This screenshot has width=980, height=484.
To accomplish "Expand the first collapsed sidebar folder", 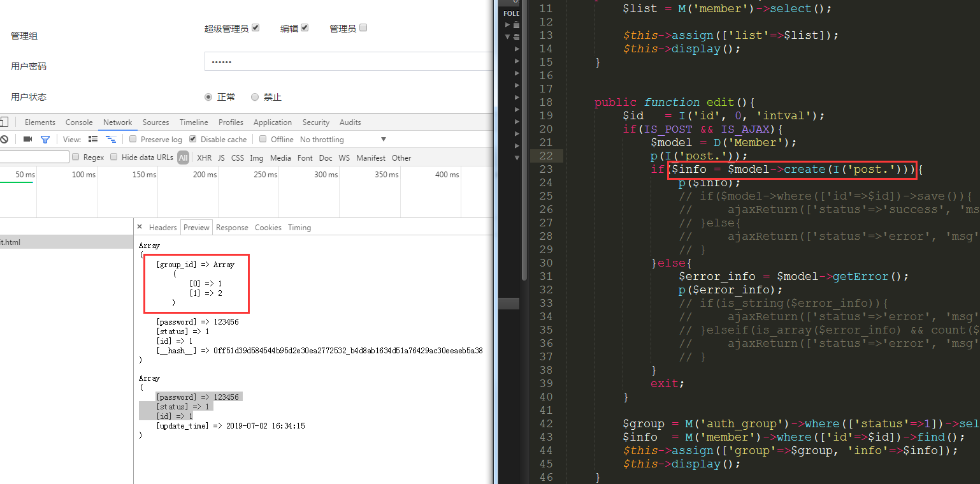I will (x=508, y=24).
